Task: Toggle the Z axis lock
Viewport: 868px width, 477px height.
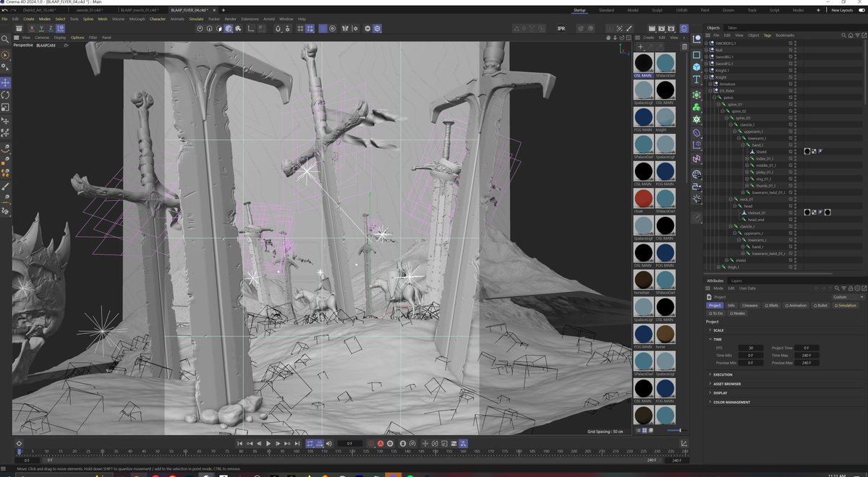Action: coord(50,28)
